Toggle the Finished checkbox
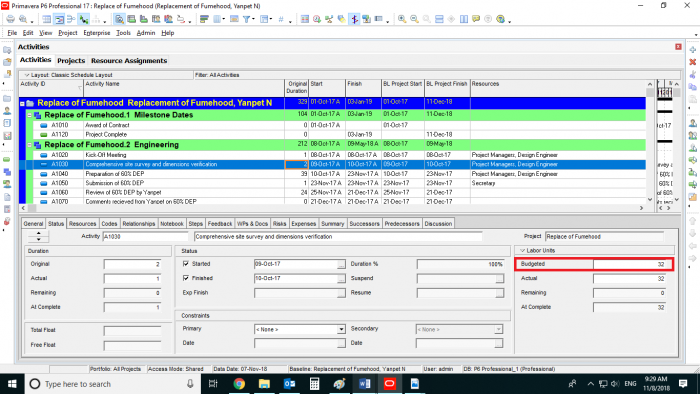 tap(186, 278)
